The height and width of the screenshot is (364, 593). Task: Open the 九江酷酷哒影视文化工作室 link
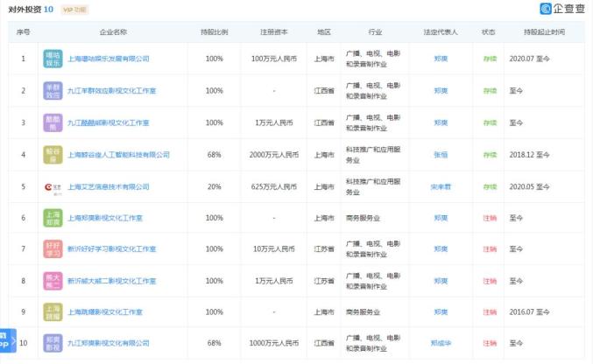click(x=108, y=122)
